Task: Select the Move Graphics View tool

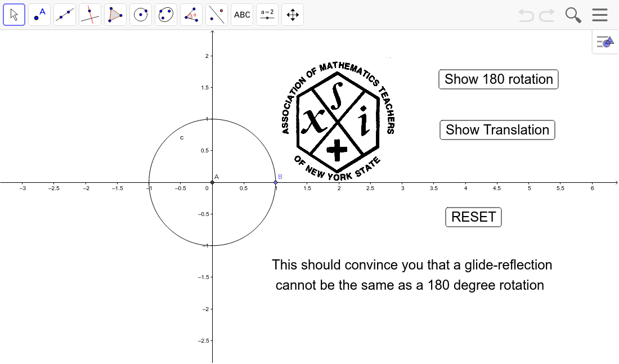Action: point(293,15)
